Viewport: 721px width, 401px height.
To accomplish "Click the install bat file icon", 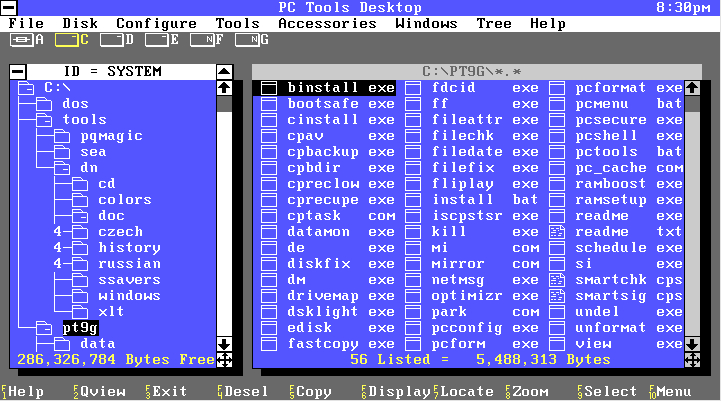I will 413,200.
